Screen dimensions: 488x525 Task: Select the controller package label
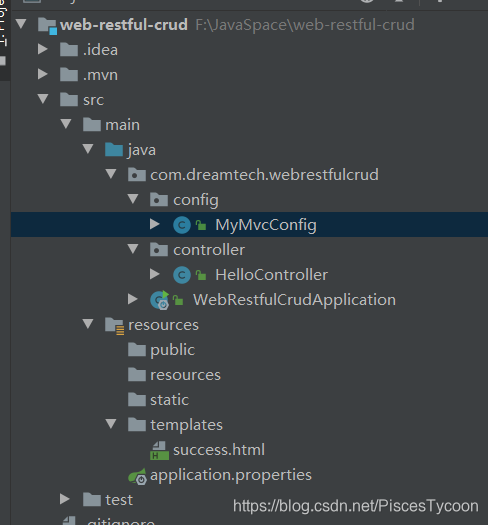pos(209,250)
